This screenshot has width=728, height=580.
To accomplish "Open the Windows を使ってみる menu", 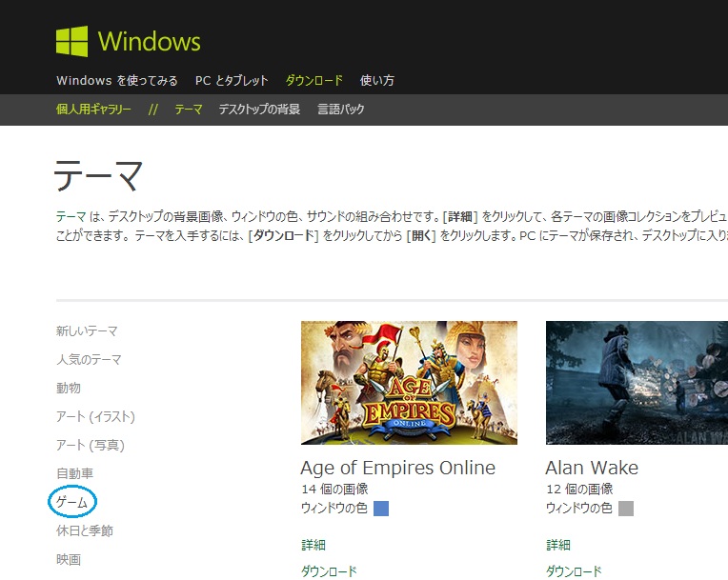I will click(x=117, y=81).
